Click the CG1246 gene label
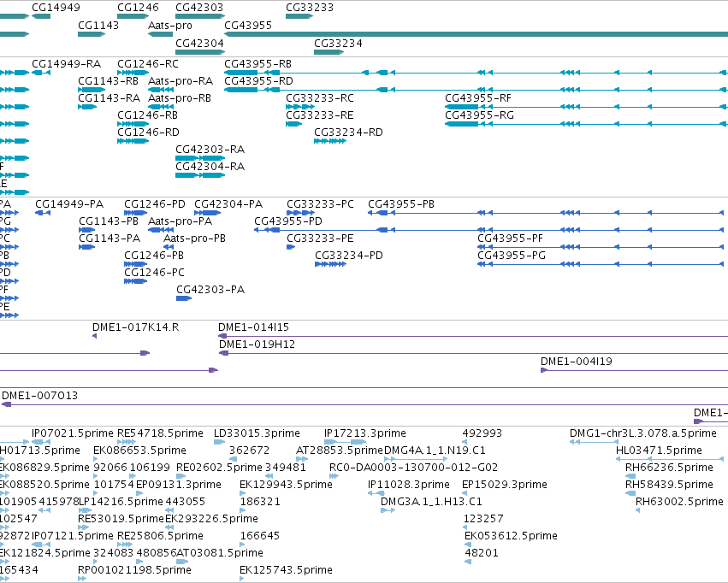728x583 pixels. [x=138, y=8]
